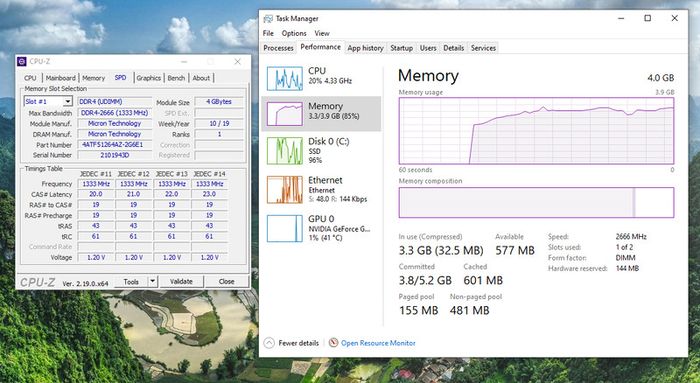This screenshot has width=700, height=383.
Task: Switch to the Startup tab
Action: tap(401, 48)
